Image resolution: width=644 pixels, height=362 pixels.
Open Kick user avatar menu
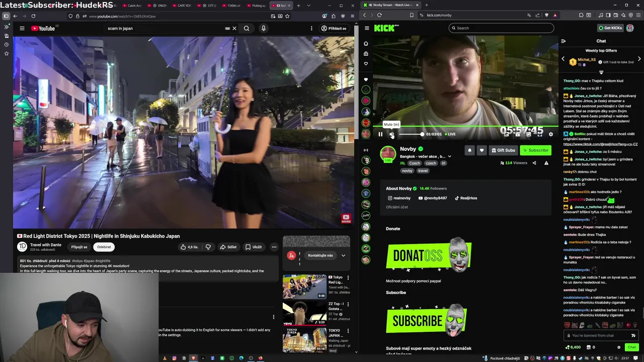630,28
